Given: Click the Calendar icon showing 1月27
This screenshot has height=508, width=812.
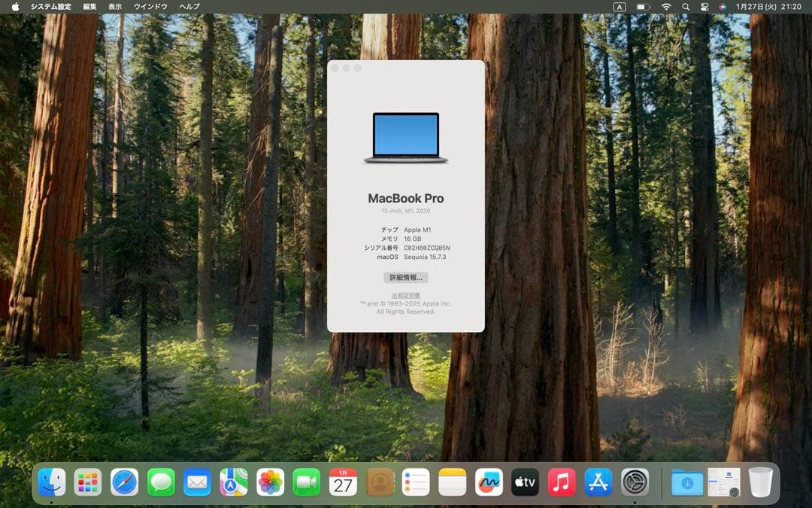Looking at the screenshot, I should (342, 482).
